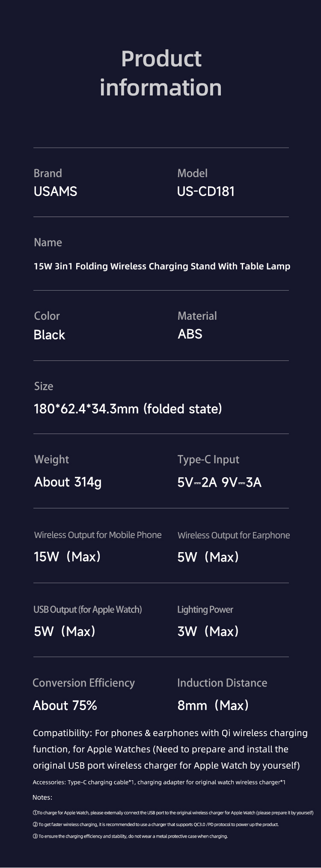Viewport: 321px width, 868px height.
Task: Select the Black color value
Action: [x=49, y=335]
